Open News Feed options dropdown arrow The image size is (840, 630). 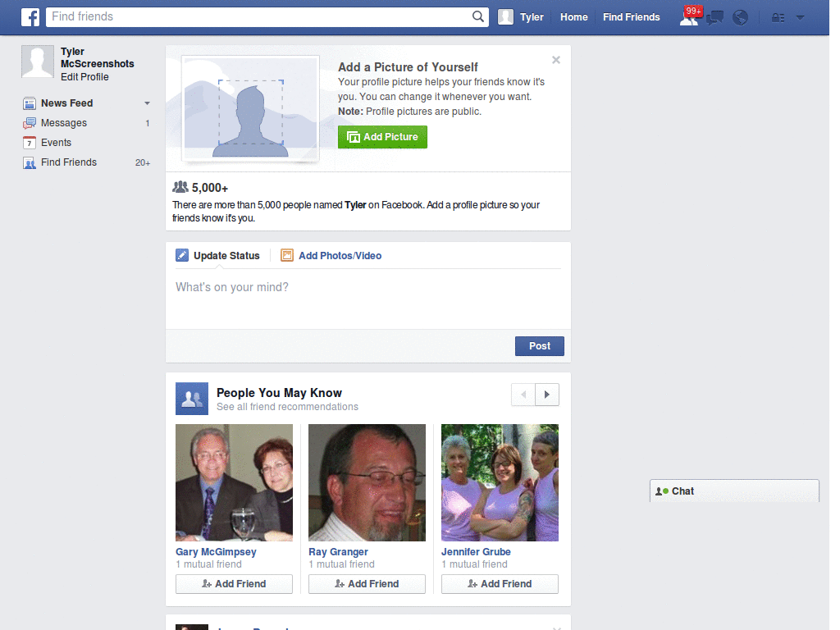point(147,103)
